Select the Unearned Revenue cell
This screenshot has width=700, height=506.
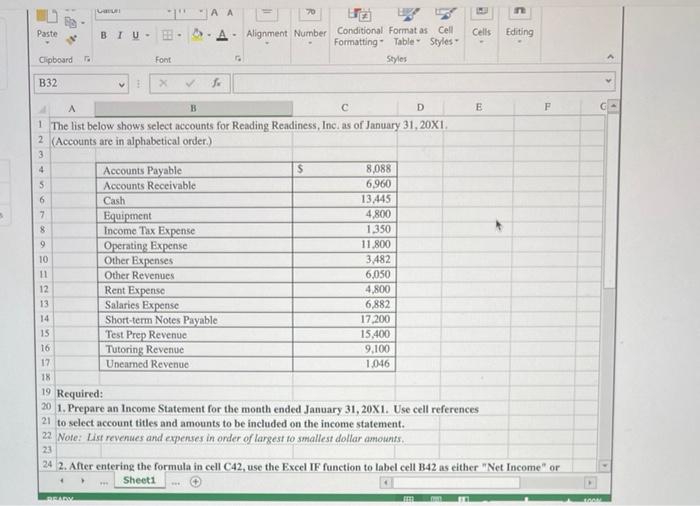[x=196, y=364]
